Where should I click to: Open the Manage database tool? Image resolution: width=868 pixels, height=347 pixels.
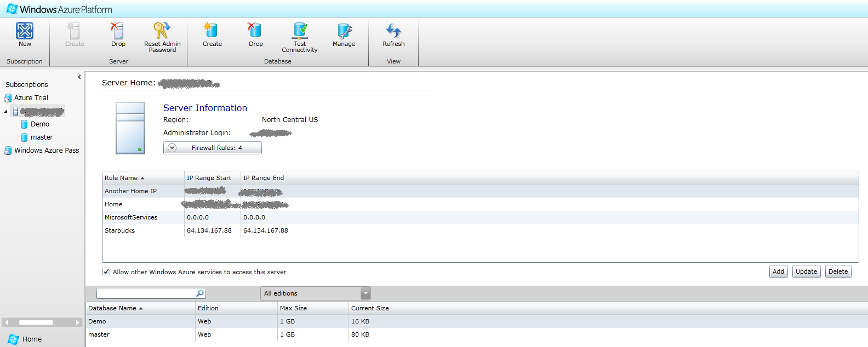click(344, 32)
